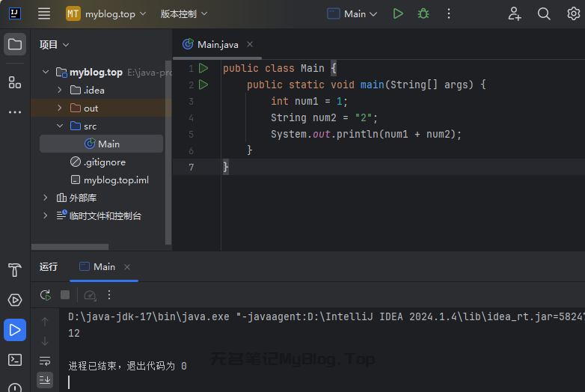The height and width of the screenshot is (392, 585).
Task: Select the myblog.top.iml file
Action: coord(110,180)
